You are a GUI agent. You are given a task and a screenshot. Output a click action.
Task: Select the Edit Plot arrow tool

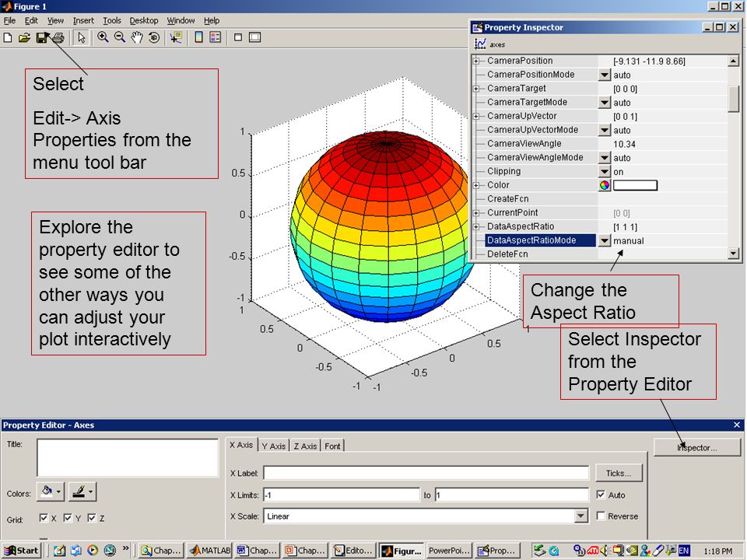click(x=82, y=37)
